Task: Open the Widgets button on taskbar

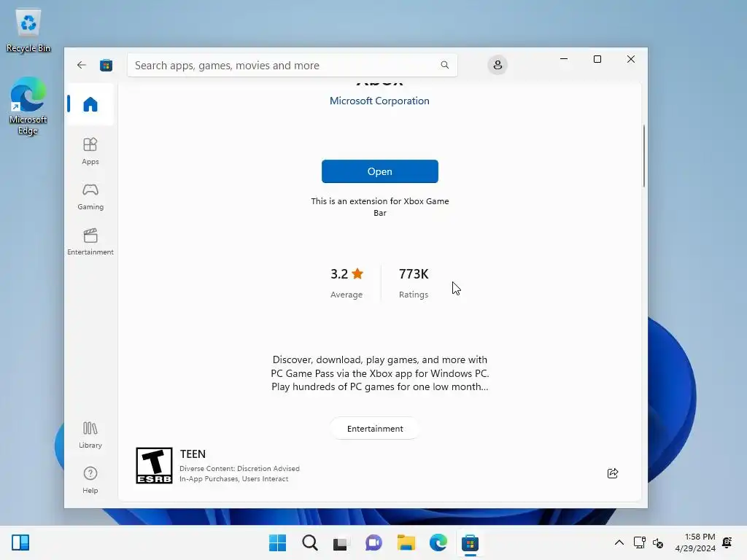Action: (20, 542)
